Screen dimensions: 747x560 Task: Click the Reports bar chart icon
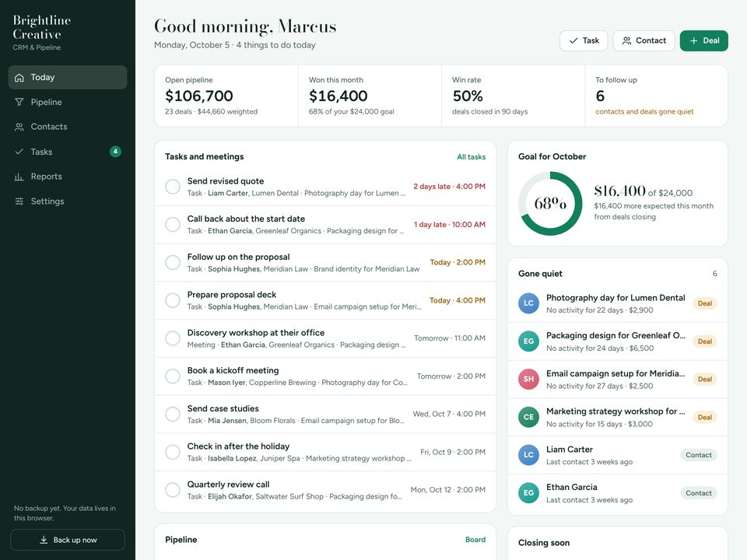coord(19,177)
